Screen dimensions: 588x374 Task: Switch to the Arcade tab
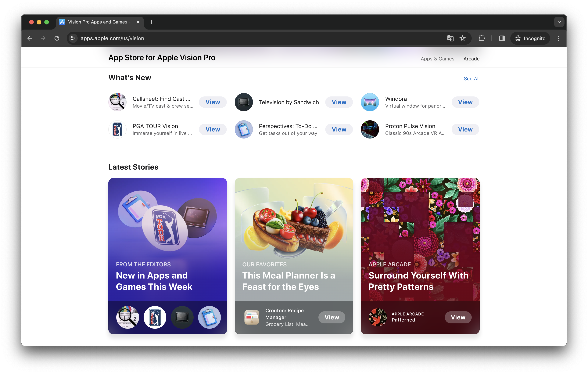(471, 59)
